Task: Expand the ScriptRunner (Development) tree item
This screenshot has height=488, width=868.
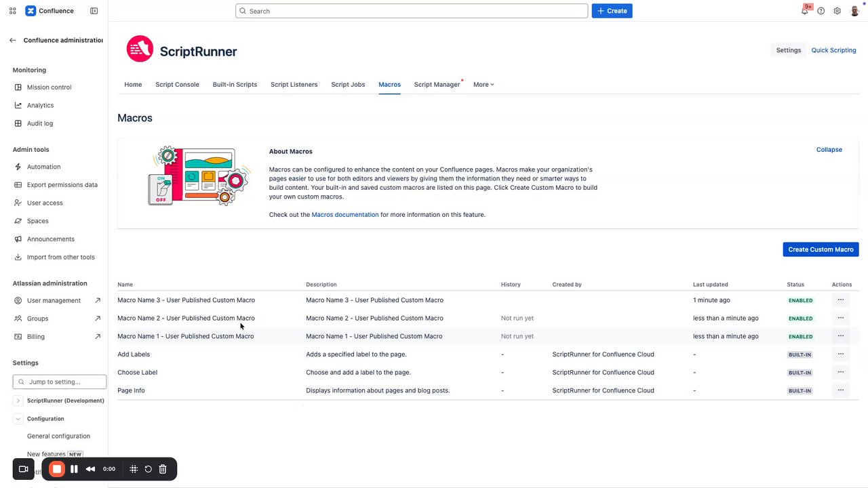Action: [18, 401]
